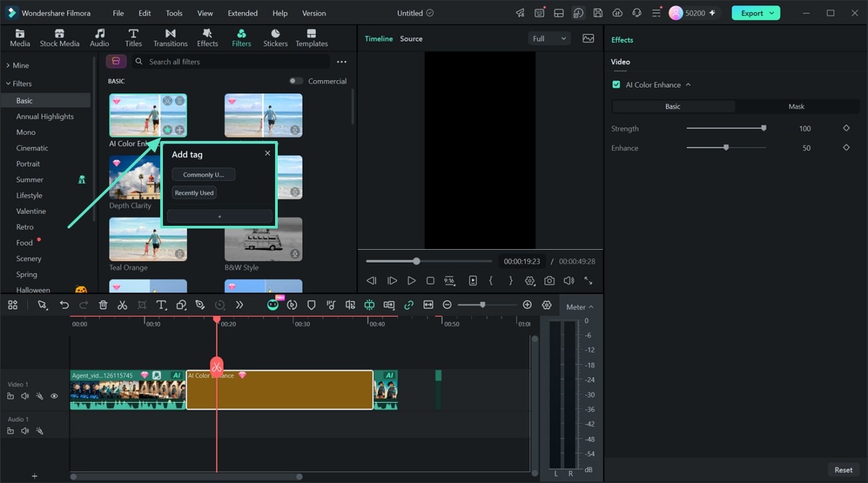
Task: Hide Video 1 track with eye icon
Action: (x=54, y=396)
